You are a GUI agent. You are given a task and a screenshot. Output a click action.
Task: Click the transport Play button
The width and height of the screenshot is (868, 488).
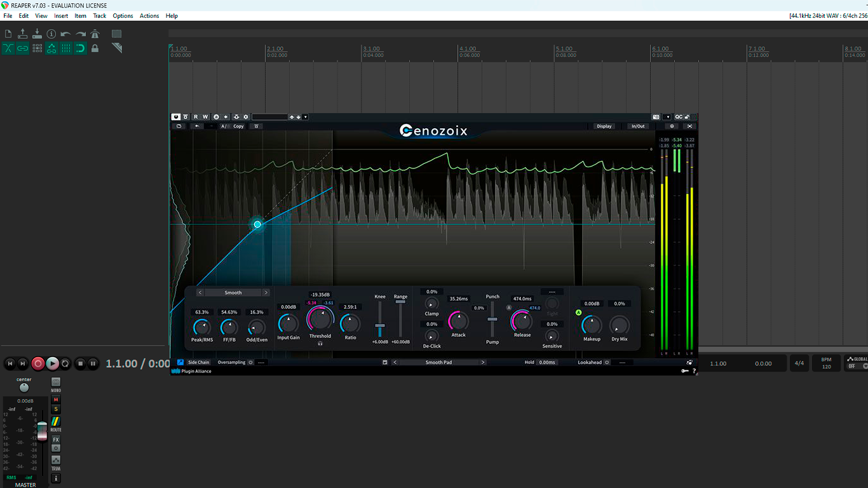(x=53, y=363)
